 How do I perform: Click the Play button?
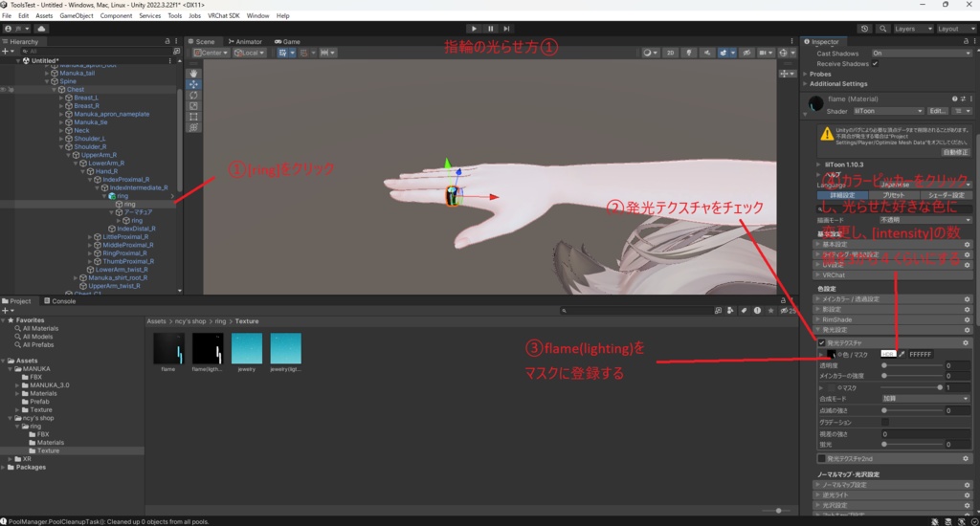click(x=474, y=29)
